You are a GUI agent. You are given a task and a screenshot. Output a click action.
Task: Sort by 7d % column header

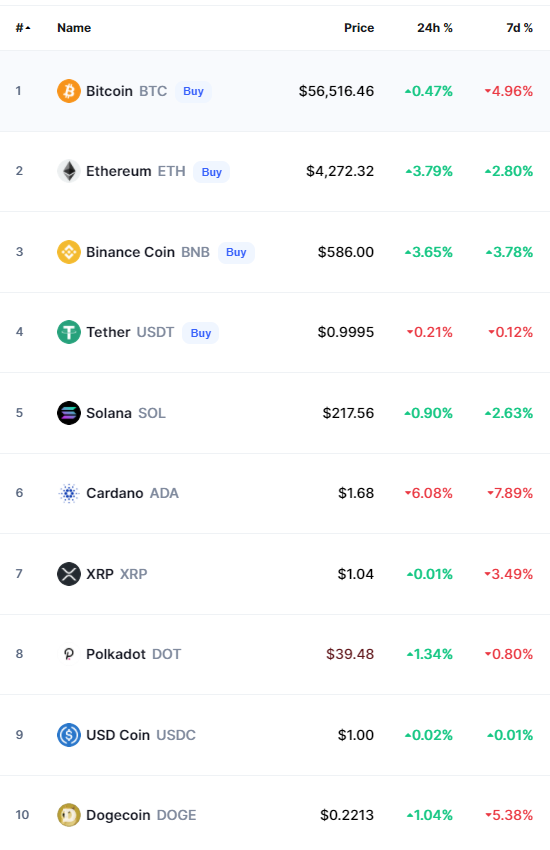(x=520, y=28)
